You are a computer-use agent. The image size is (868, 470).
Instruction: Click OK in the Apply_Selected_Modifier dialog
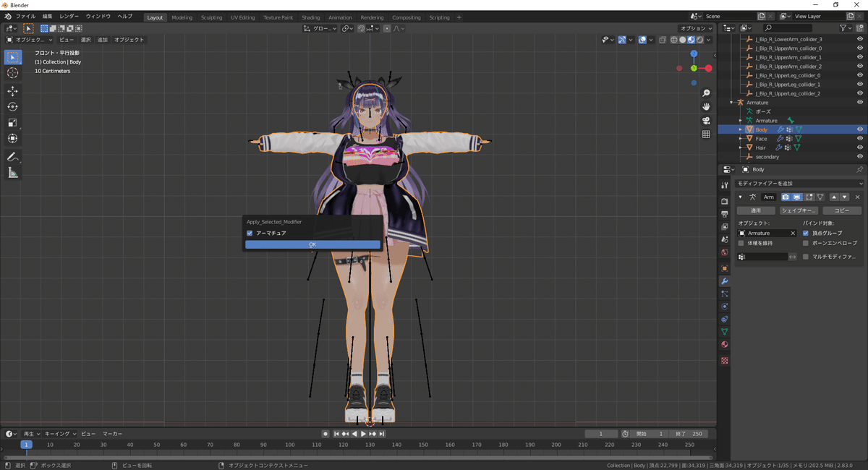click(x=312, y=244)
